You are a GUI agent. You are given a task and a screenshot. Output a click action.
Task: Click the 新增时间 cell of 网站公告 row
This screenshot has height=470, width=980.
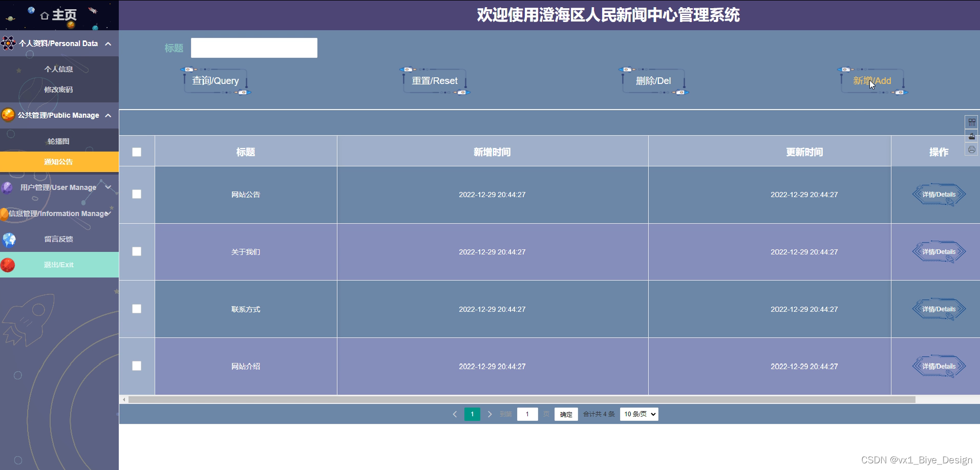point(492,195)
